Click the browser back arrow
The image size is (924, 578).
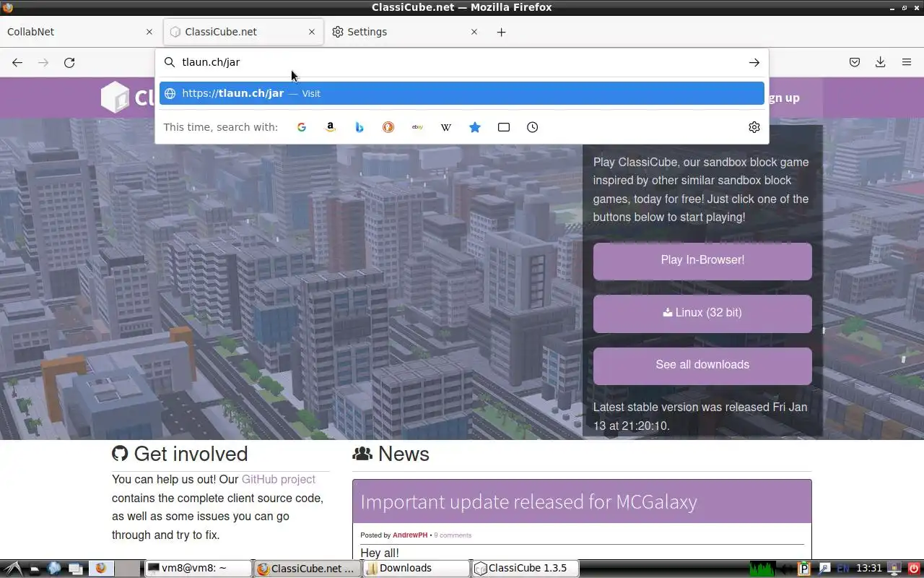point(17,63)
